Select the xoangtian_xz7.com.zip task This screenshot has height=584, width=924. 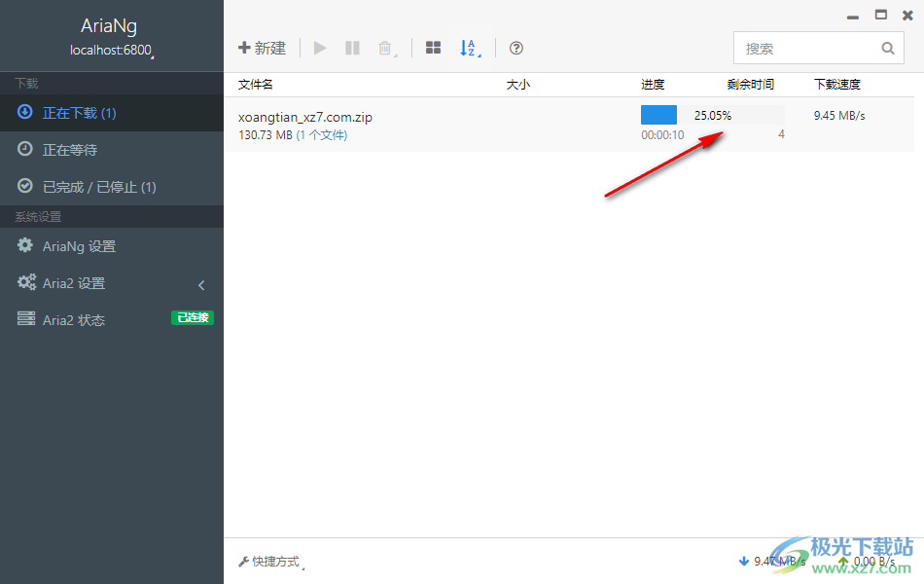[x=305, y=118]
